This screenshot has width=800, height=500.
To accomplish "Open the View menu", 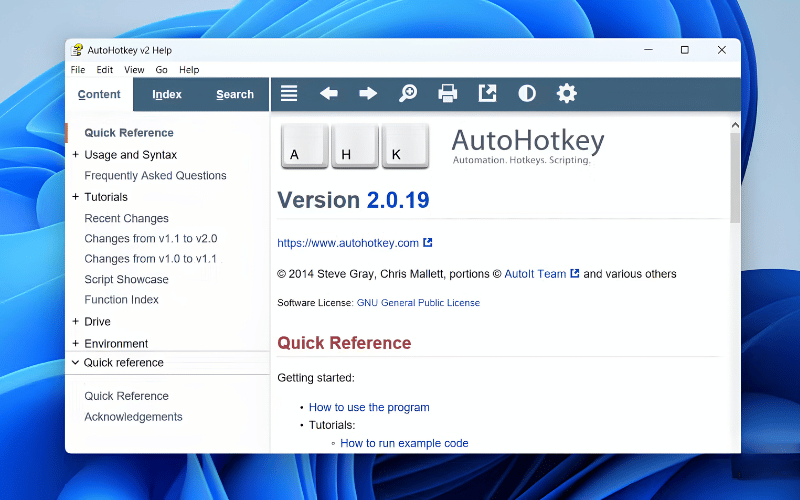I will pos(134,69).
